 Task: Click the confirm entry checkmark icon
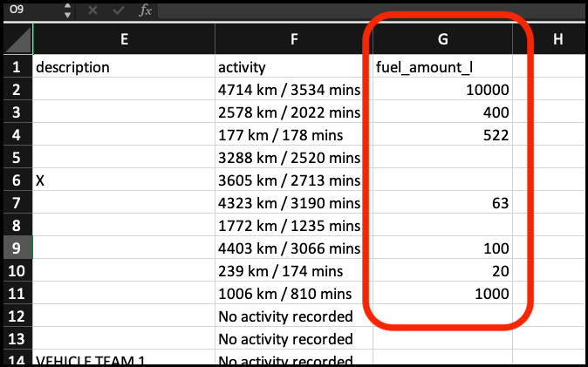point(118,11)
